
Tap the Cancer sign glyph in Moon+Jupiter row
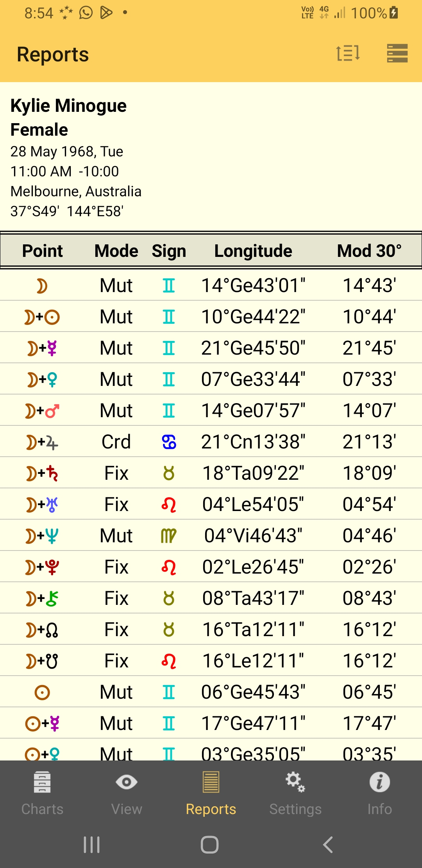169,442
